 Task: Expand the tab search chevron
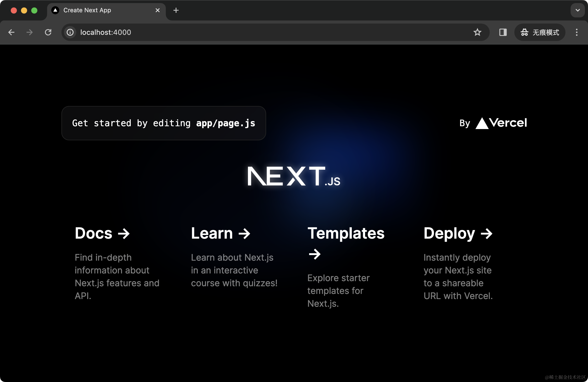578,10
